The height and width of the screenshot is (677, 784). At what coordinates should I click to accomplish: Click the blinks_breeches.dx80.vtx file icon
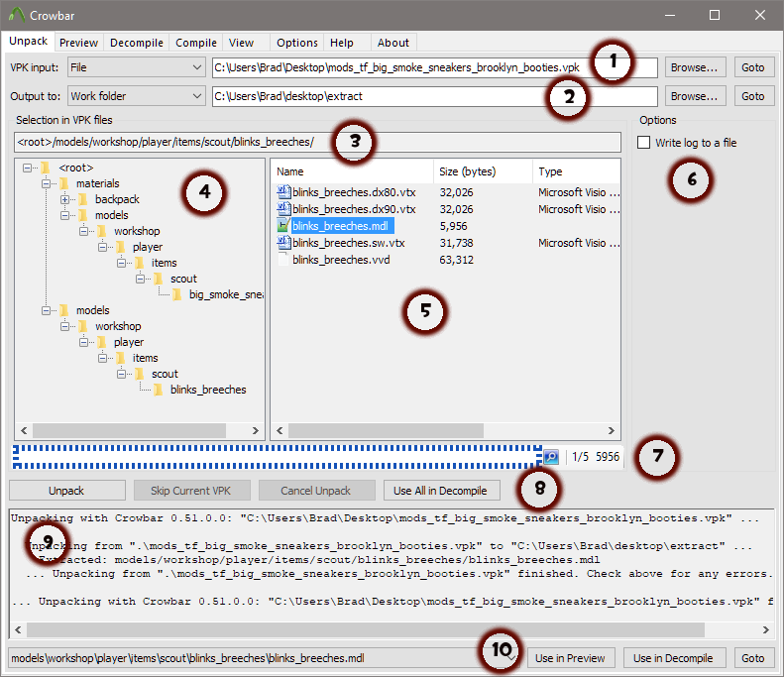pyautogui.click(x=283, y=192)
